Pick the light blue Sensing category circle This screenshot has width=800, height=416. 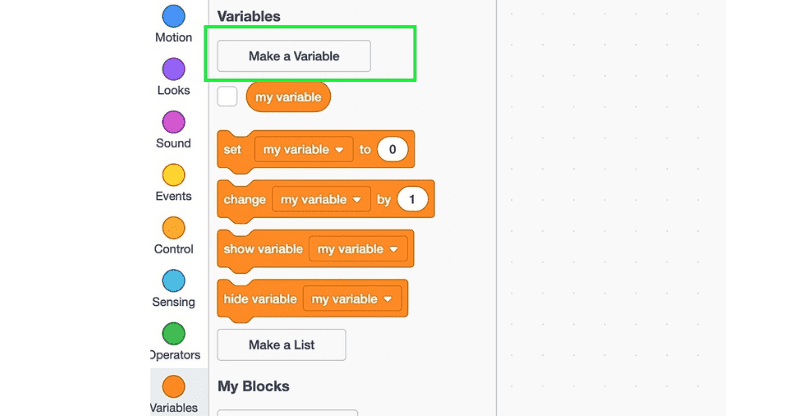pyautogui.click(x=173, y=281)
